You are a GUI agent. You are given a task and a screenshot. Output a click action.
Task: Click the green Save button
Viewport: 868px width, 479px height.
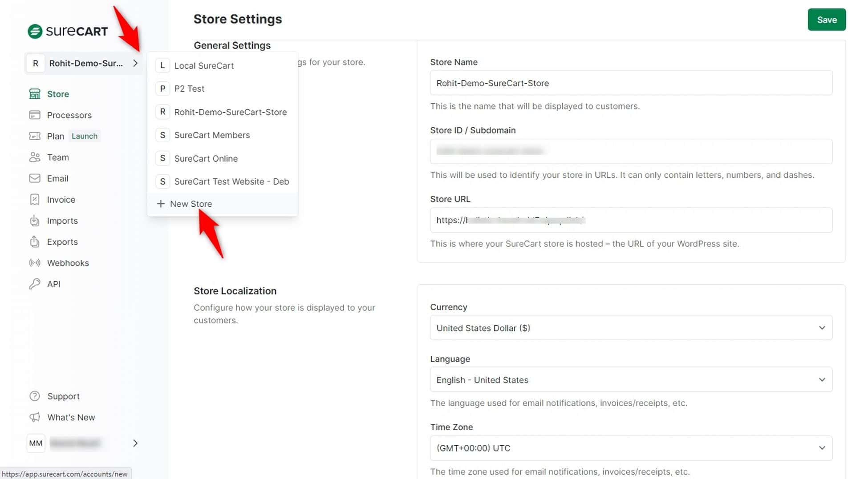click(826, 20)
